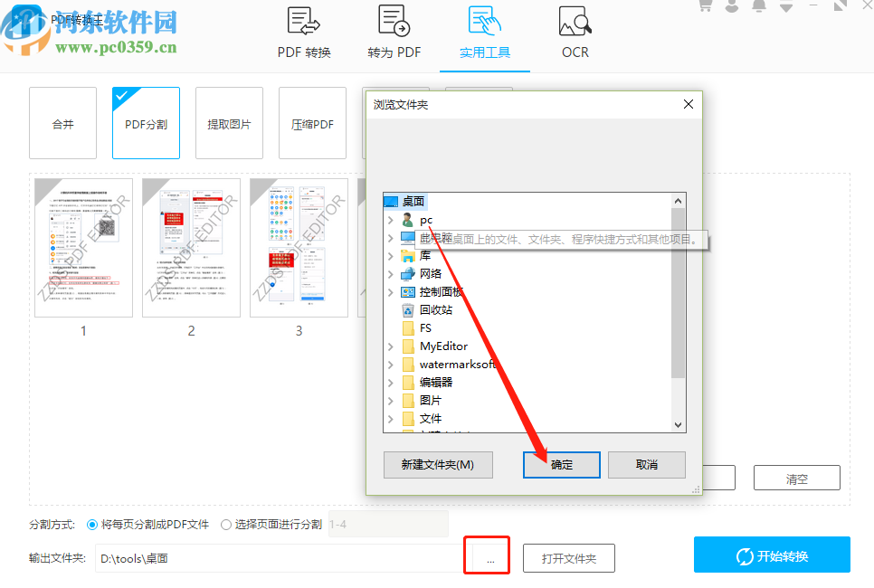The width and height of the screenshot is (874, 588).
Task: Select the MyEditor folder
Action: [x=443, y=346]
